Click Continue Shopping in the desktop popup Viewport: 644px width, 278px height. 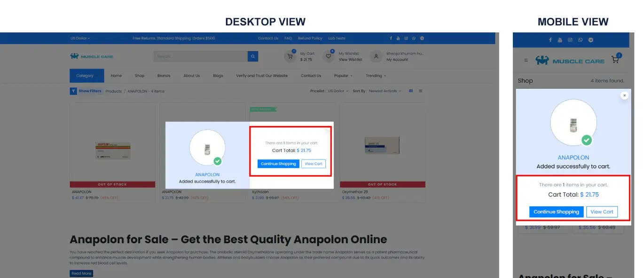278,164
